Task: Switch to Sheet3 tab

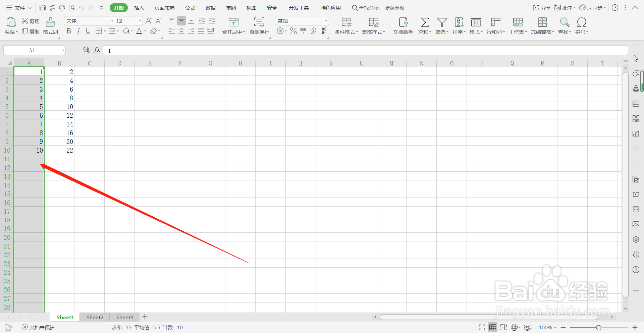Action: (x=125, y=317)
